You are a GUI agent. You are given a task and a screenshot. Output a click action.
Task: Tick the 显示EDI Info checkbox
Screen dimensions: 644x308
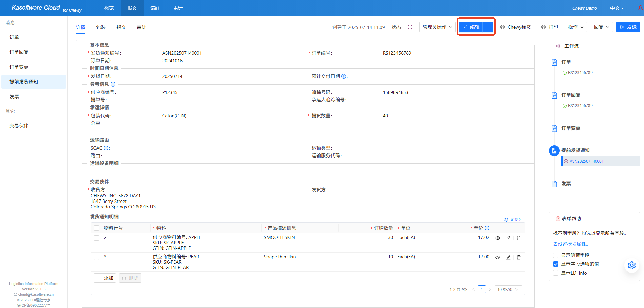(556, 273)
